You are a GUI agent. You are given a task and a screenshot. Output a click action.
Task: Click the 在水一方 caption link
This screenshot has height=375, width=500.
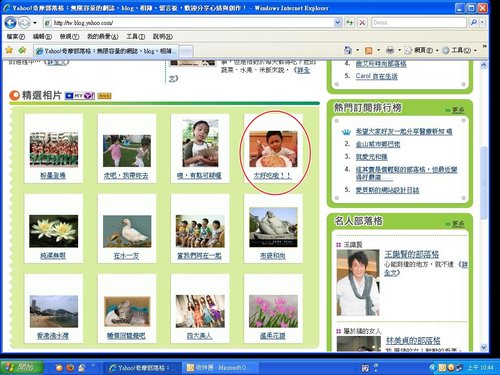(126, 256)
